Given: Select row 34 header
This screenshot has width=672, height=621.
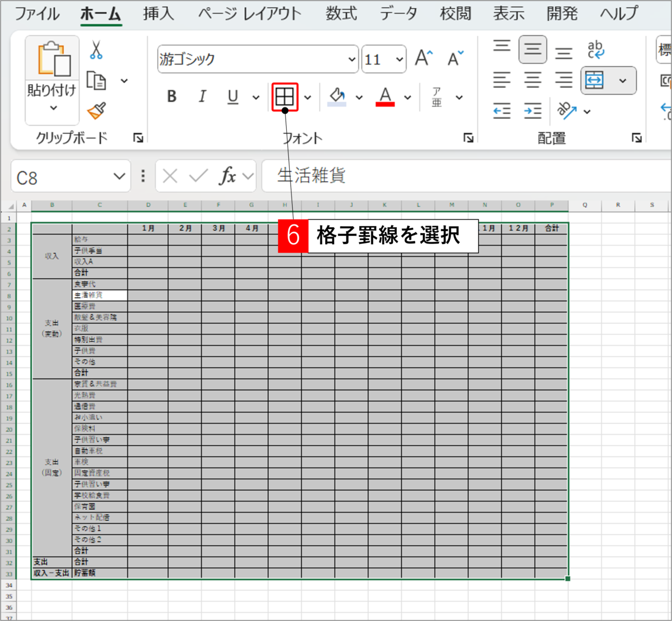Looking at the screenshot, I should tap(9, 585).
